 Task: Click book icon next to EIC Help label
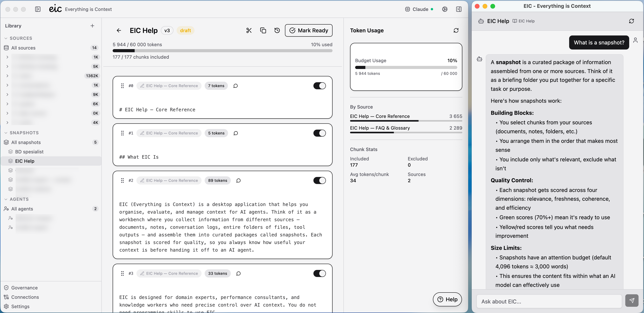click(x=515, y=21)
